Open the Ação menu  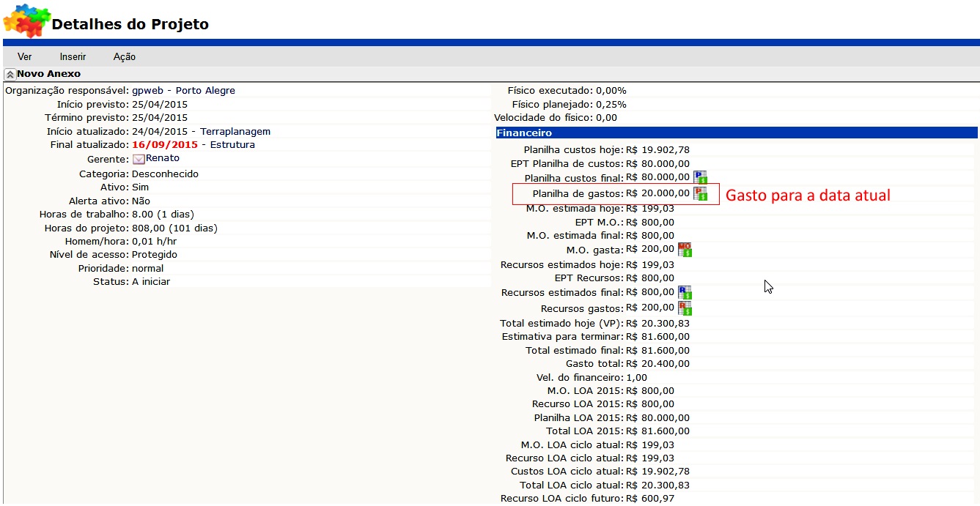124,57
